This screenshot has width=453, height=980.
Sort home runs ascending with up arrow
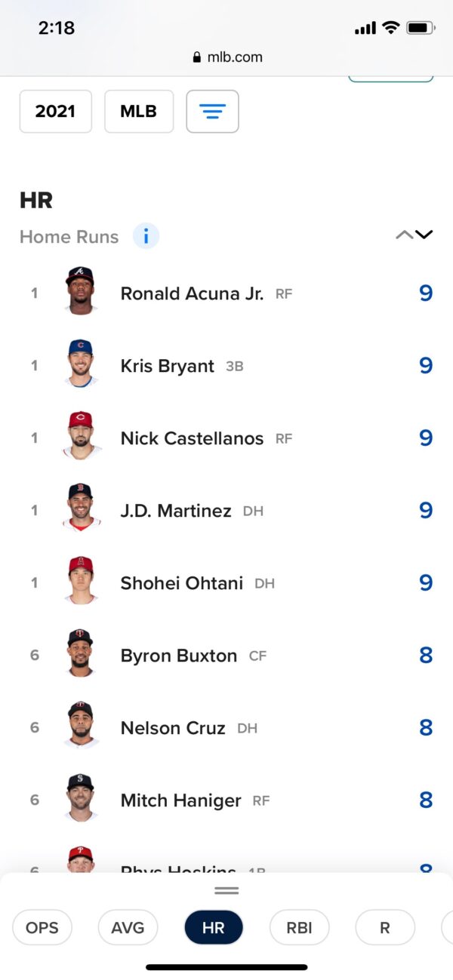pos(404,235)
